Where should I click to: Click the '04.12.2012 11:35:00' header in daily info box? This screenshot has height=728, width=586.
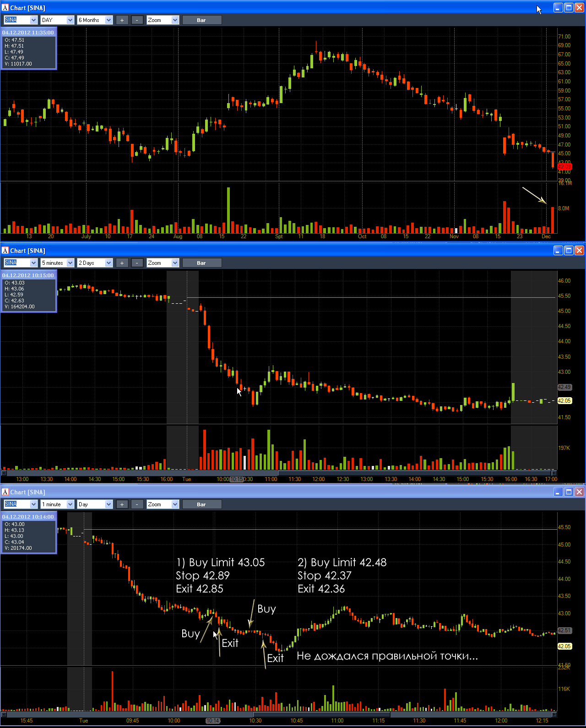coord(28,33)
